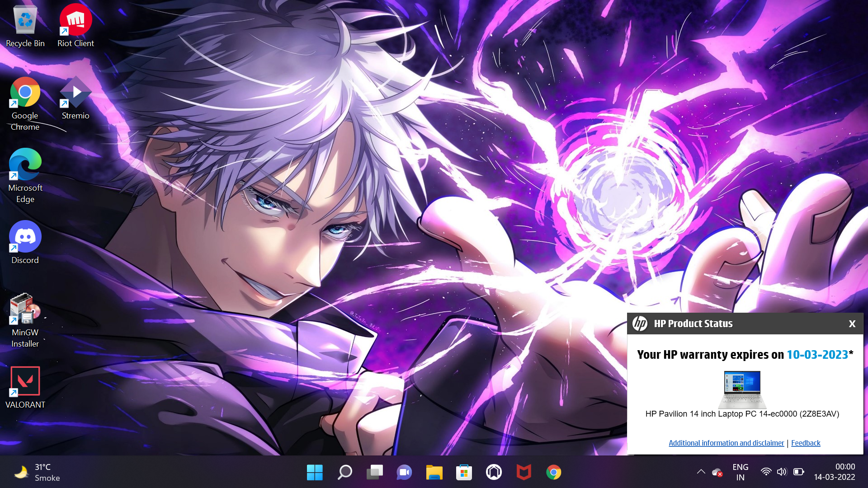Click the Windows Start button
This screenshot has width=868, height=488.
pos(315,472)
